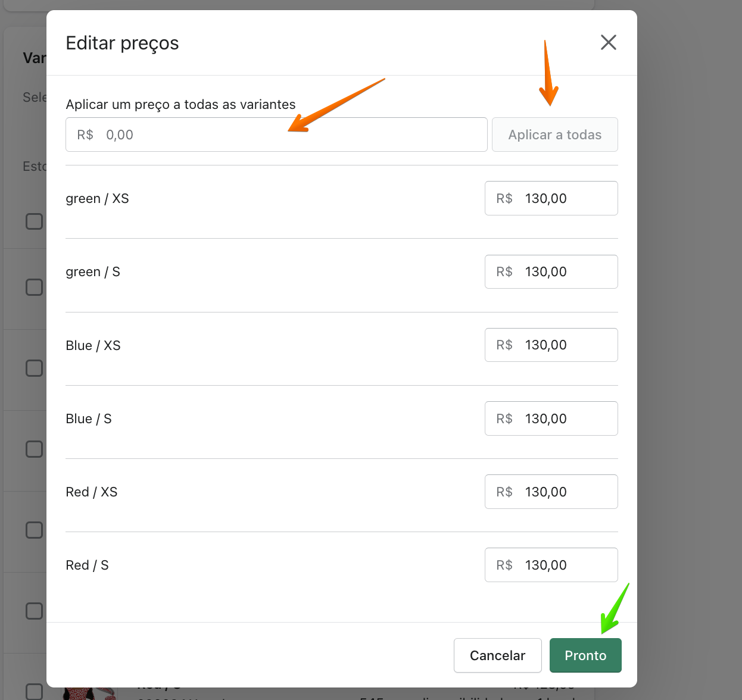Click the Aplicar um preço a todas as variantes label
742x700 pixels.
pyautogui.click(x=180, y=105)
